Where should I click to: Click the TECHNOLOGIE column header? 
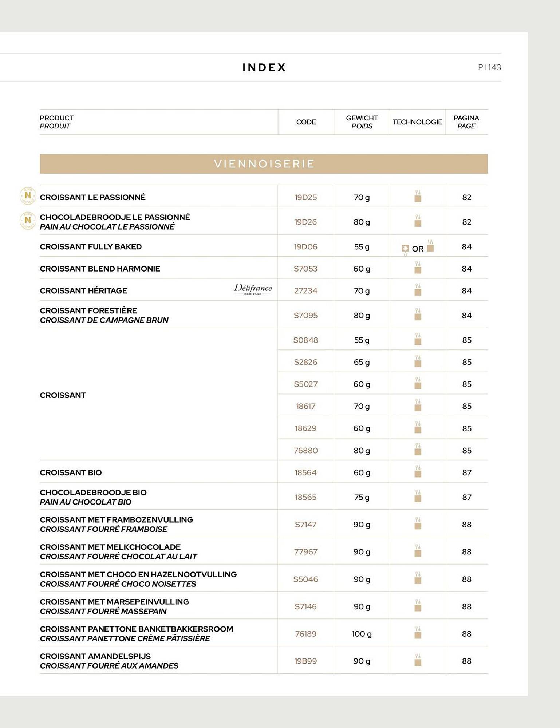coord(417,122)
